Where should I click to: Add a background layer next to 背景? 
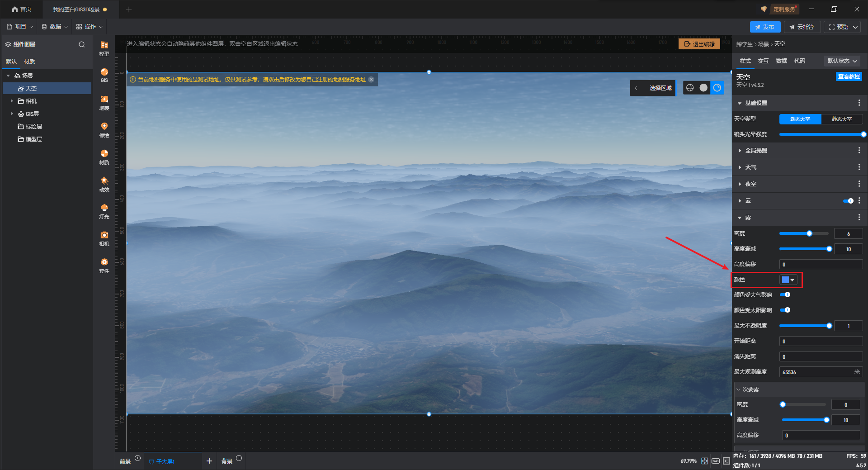click(x=239, y=458)
